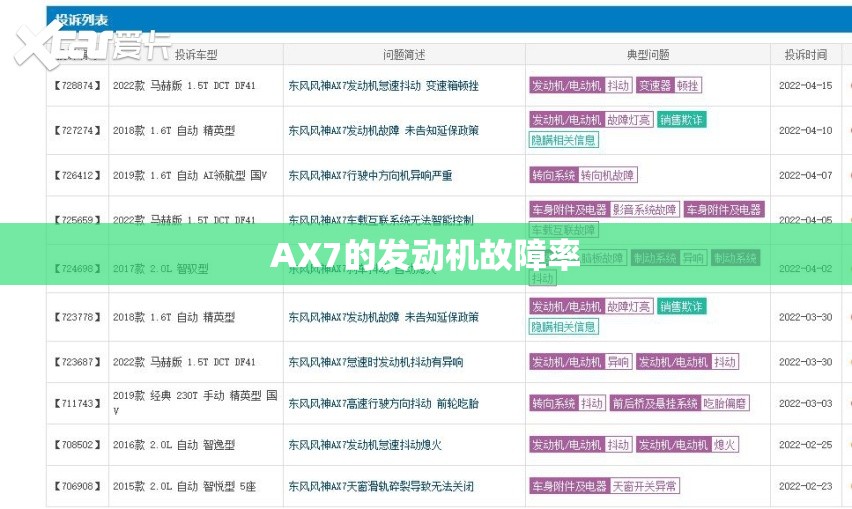852x509 pixels.
Task: Select complaint ID 【723778】
Action: [x=78, y=317]
